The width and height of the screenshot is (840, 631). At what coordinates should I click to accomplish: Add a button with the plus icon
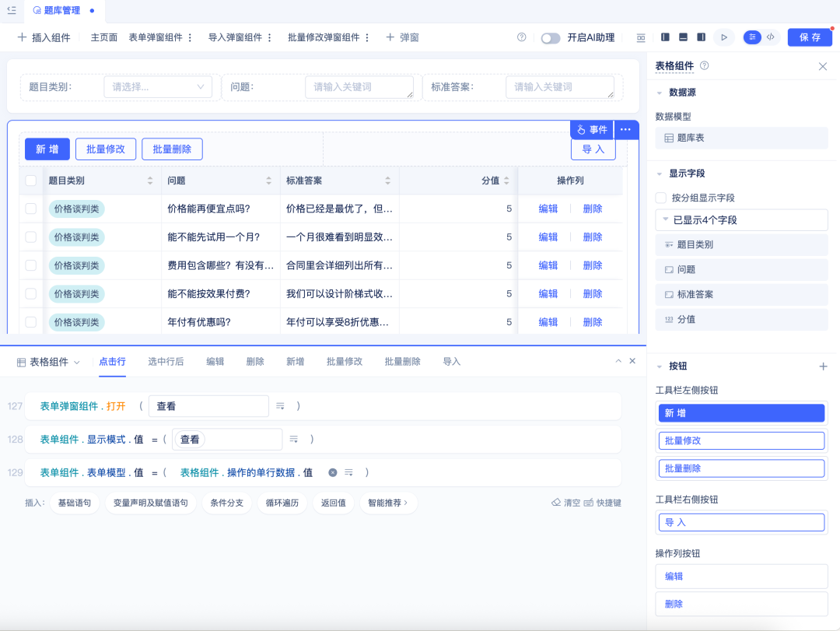point(823,366)
